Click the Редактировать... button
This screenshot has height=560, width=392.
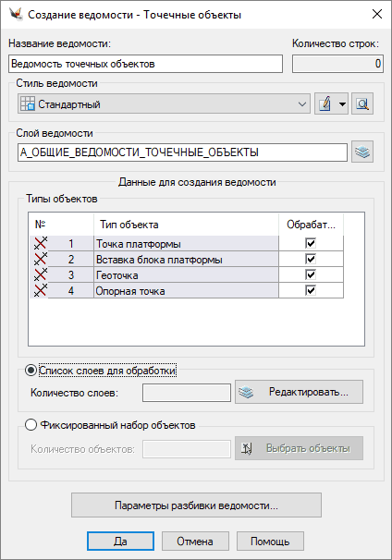coord(299,392)
